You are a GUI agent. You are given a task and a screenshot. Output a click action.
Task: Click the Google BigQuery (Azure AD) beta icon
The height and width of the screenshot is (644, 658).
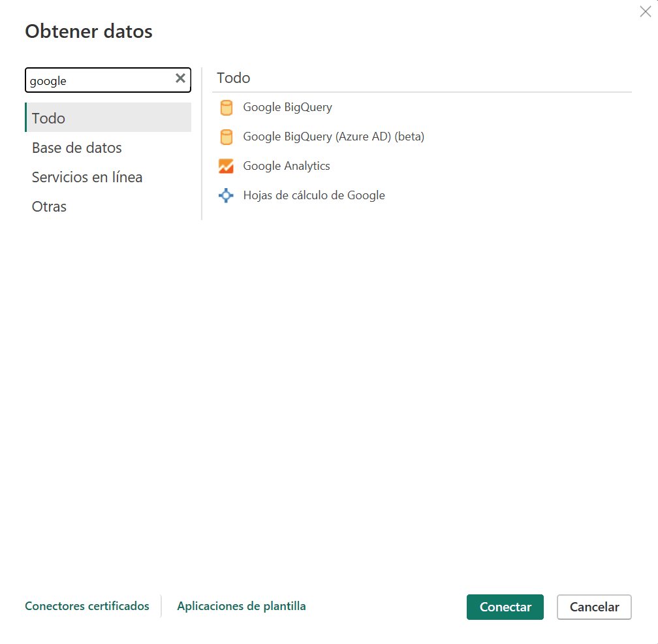click(227, 137)
